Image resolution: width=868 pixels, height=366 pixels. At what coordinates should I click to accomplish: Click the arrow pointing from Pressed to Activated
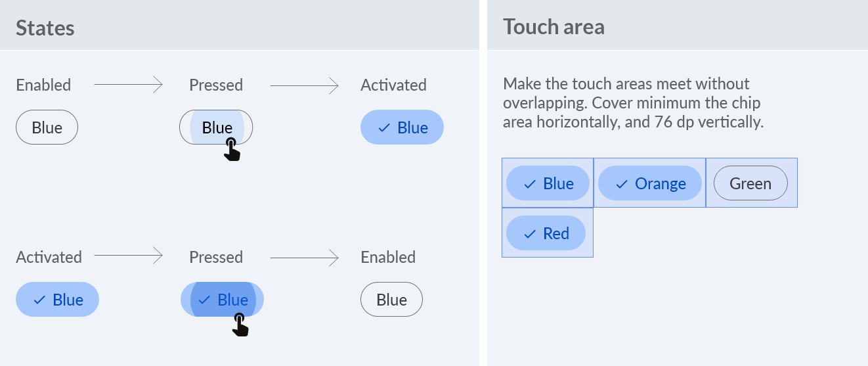(304, 84)
